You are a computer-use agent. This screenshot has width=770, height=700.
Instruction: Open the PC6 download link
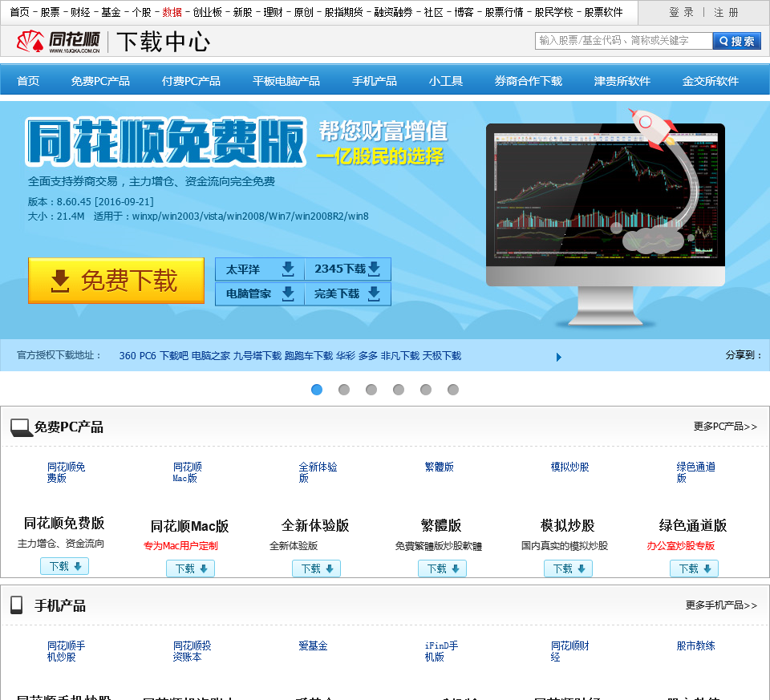(148, 355)
